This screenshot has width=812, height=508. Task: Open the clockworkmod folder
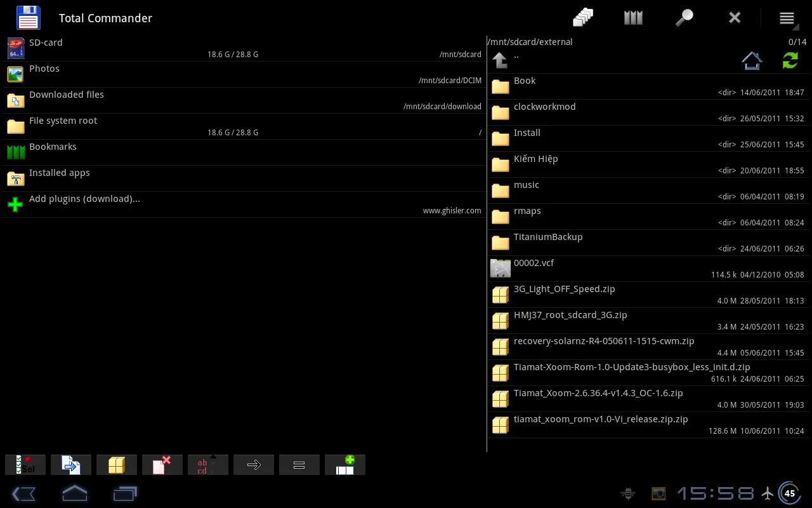(x=647, y=112)
